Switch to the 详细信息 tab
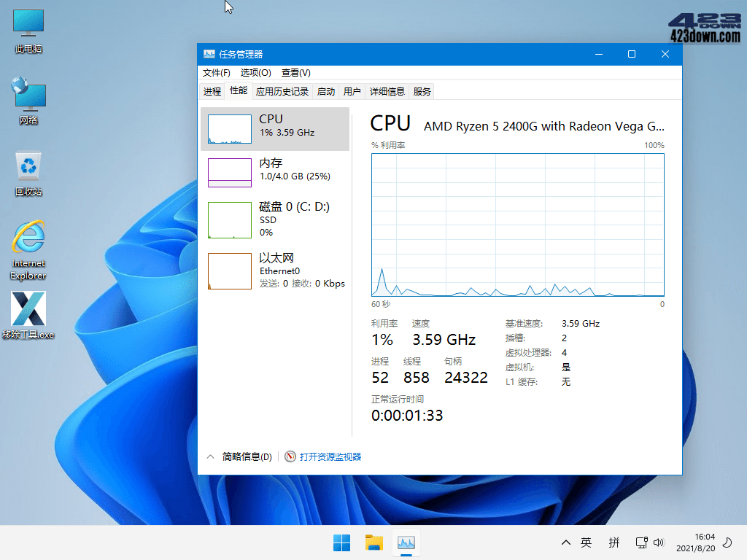This screenshot has height=560, width=747. coord(387,91)
